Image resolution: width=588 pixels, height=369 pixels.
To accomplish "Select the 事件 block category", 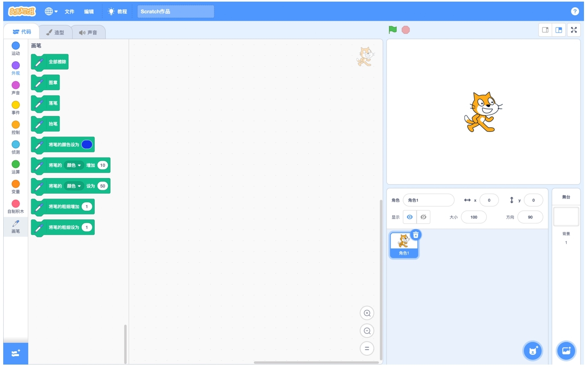I will pos(16,108).
